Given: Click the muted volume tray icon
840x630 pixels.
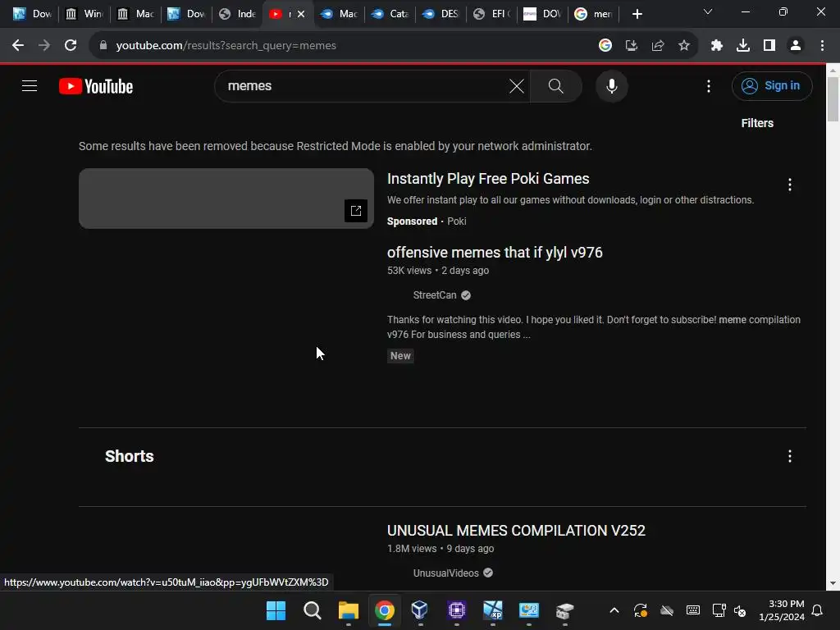Looking at the screenshot, I should [x=740, y=610].
